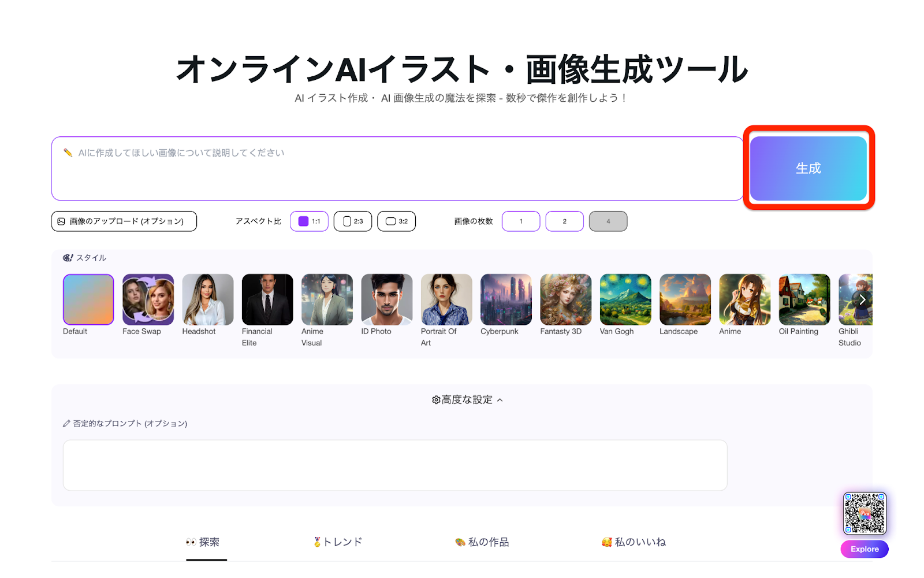Select the 1:1 aspect ratio
Image resolution: width=924 pixels, height=578 pixels.
[309, 221]
